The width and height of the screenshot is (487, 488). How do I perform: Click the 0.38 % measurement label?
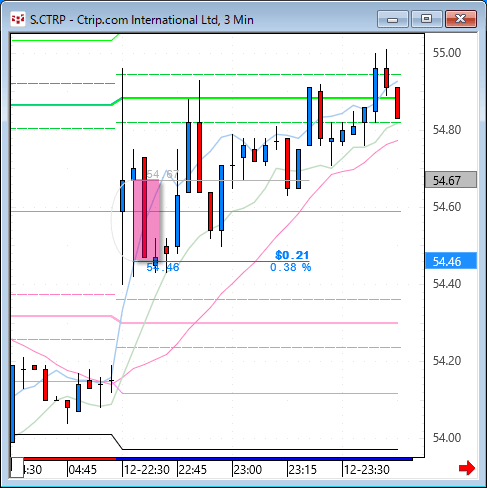(x=290, y=267)
